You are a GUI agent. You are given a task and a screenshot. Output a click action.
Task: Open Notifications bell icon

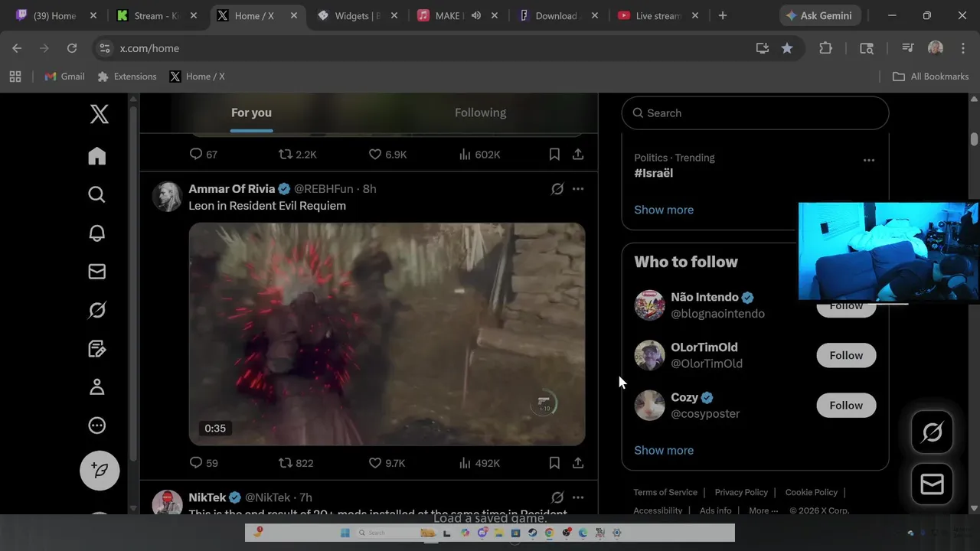tap(97, 233)
